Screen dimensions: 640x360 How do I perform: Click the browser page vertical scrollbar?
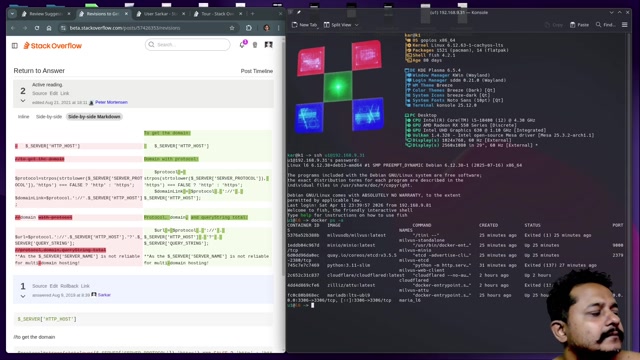(x=284, y=157)
